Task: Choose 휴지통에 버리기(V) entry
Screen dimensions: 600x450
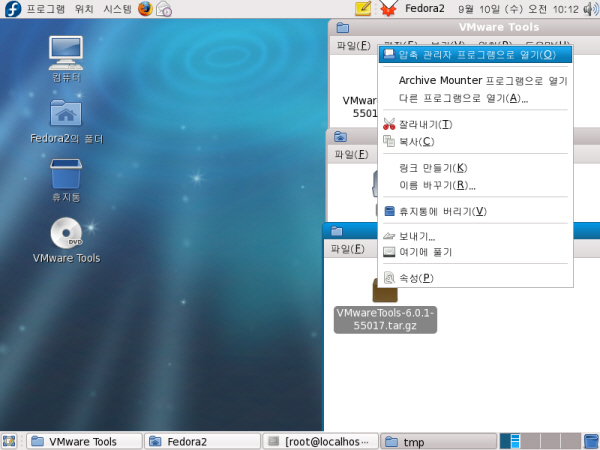Action: [475, 211]
